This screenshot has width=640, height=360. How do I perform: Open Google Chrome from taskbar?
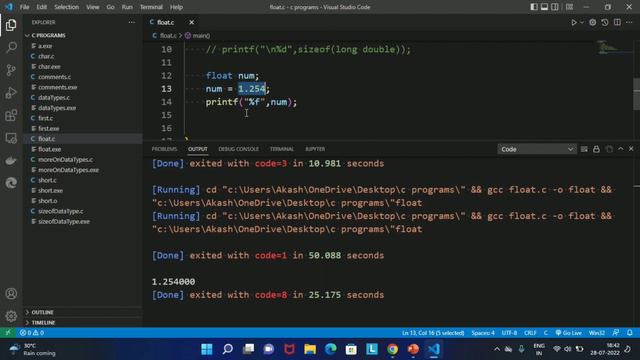click(392, 349)
